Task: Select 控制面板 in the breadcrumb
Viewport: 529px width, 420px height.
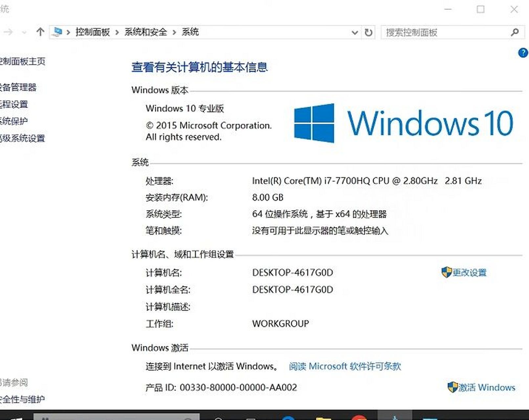Action: pyautogui.click(x=92, y=32)
